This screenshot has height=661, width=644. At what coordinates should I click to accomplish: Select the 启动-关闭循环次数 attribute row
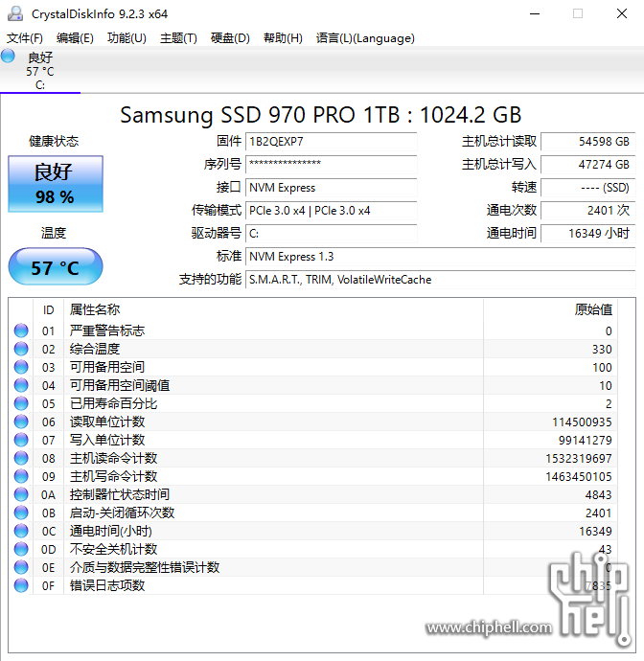[x=313, y=513]
